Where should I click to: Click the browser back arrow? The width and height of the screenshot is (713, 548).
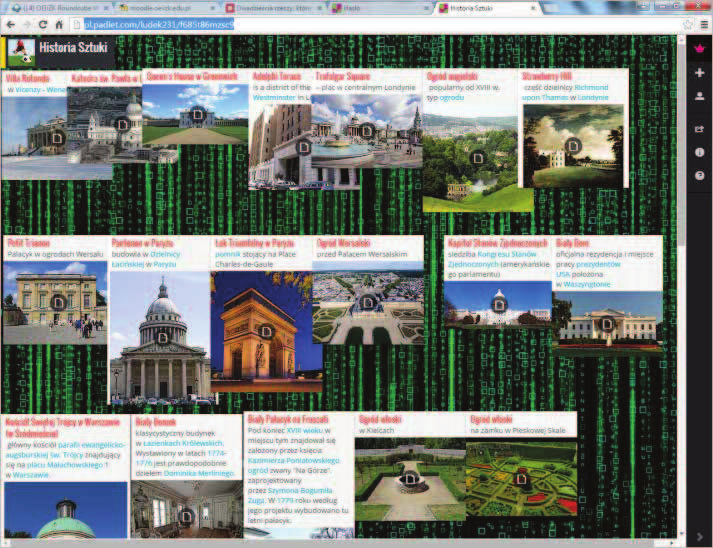(x=11, y=25)
